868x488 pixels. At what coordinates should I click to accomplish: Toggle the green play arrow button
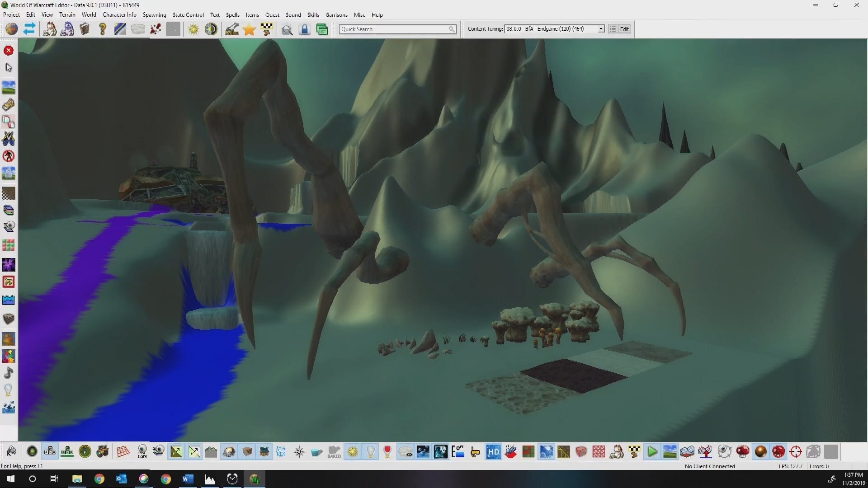click(652, 451)
